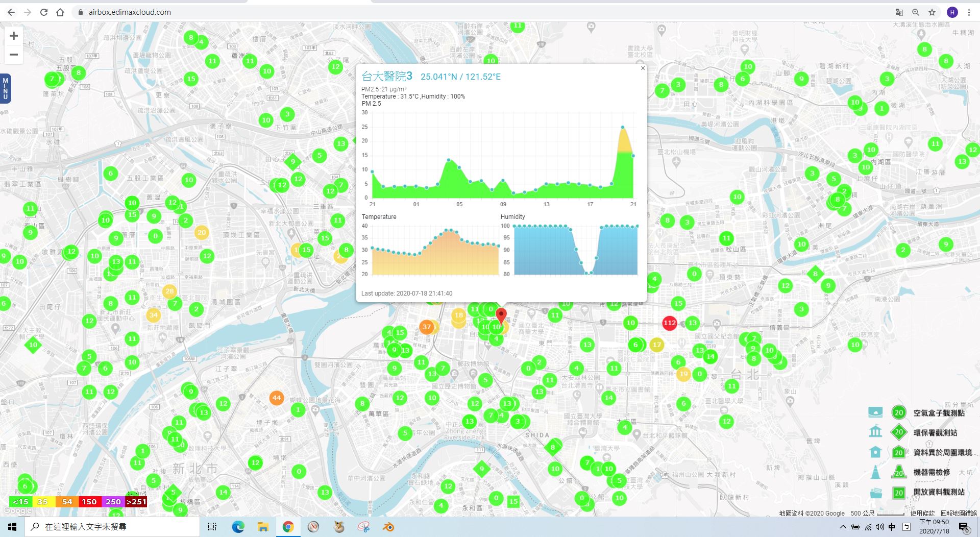Click the red location pin on map

click(501, 315)
